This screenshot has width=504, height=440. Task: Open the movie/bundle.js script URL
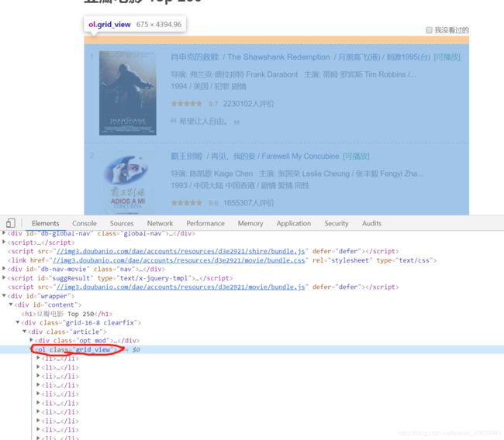[181, 287]
